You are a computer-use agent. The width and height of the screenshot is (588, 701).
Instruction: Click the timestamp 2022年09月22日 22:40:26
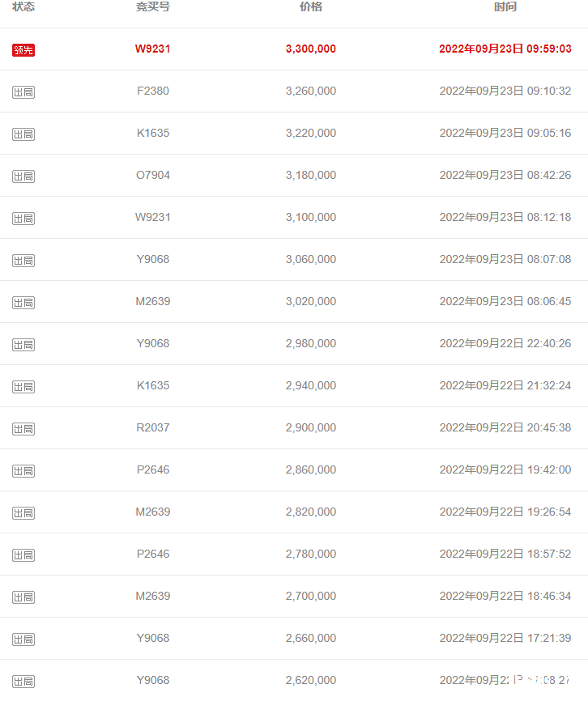(505, 343)
